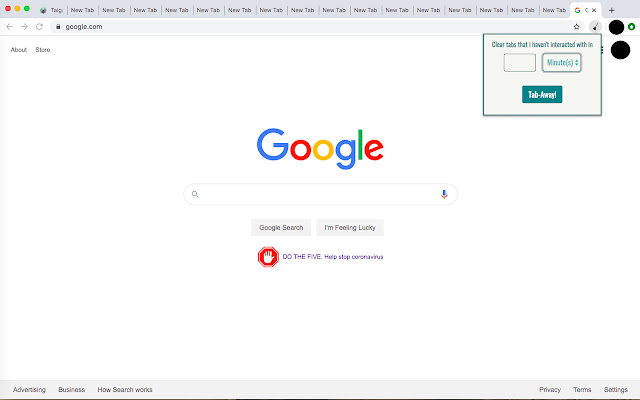Switch to the first tab labeled Taig
Screen dimensions: 640x400
pos(51,10)
